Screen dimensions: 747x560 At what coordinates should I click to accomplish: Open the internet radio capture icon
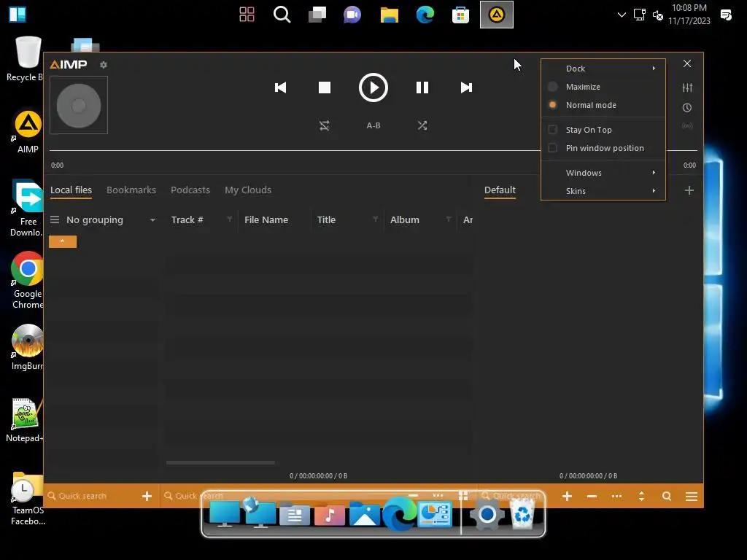tap(687, 125)
